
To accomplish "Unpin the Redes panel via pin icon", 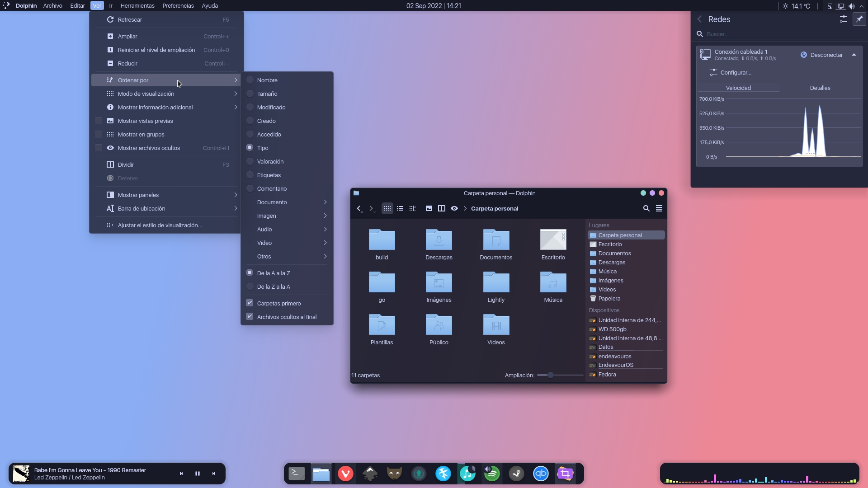I will pyautogui.click(x=859, y=19).
